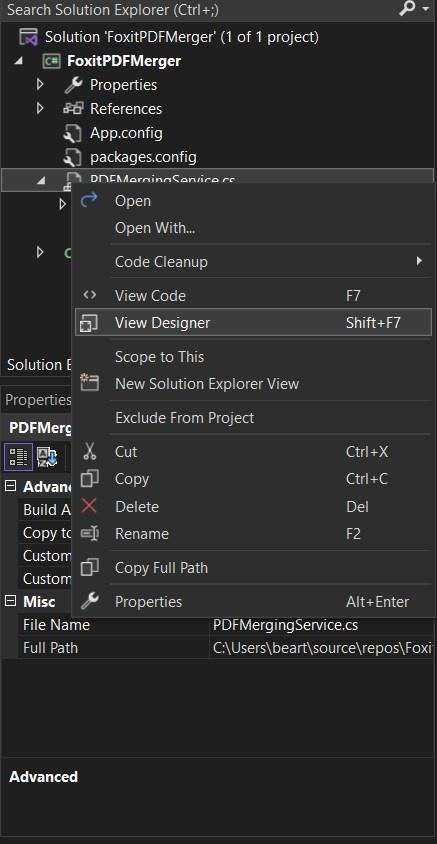Collapse the FoxitPDFMerger project node
Viewport: 437px width, 844px height.
(x=19, y=61)
